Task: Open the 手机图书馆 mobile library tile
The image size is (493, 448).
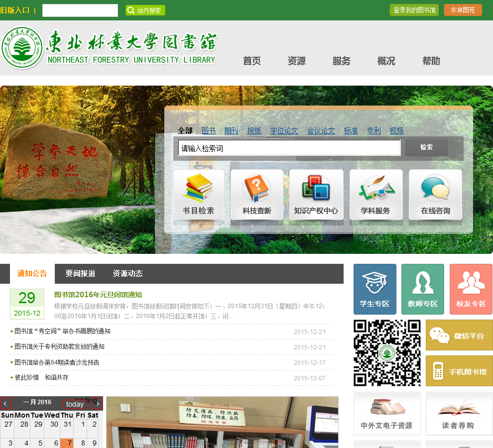Action: tap(459, 371)
